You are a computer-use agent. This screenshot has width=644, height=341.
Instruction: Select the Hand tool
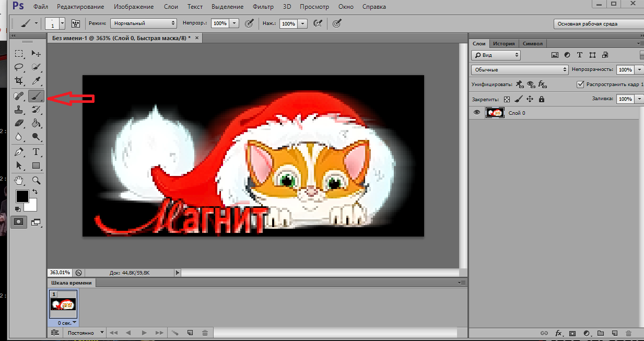click(19, 180)
